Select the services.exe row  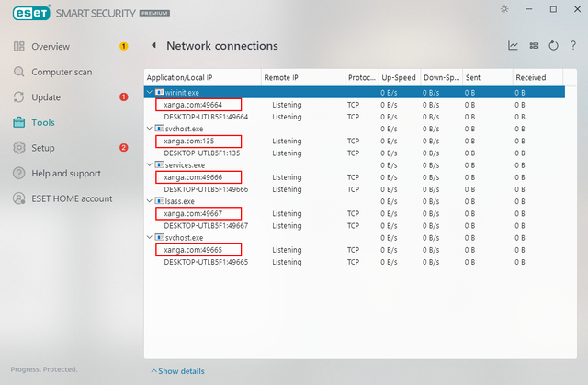355,165
